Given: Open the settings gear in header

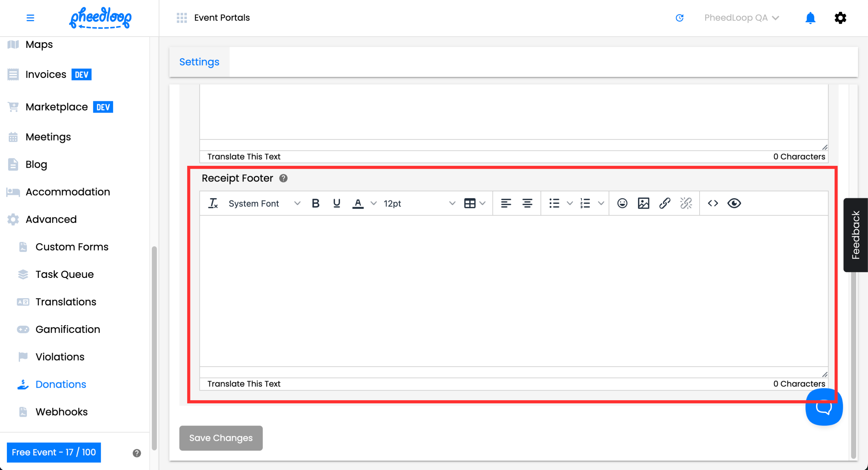Looking at the screenshot, I should click(840, 18).
